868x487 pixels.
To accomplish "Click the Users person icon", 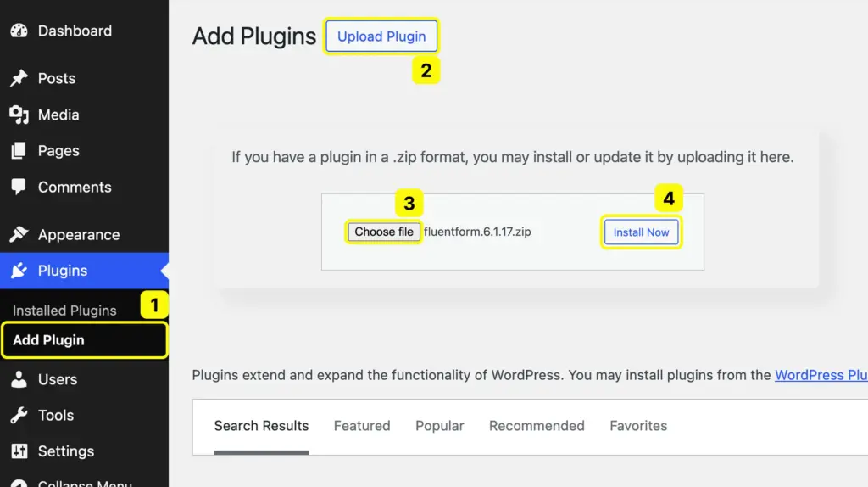I will pos(19,379).
